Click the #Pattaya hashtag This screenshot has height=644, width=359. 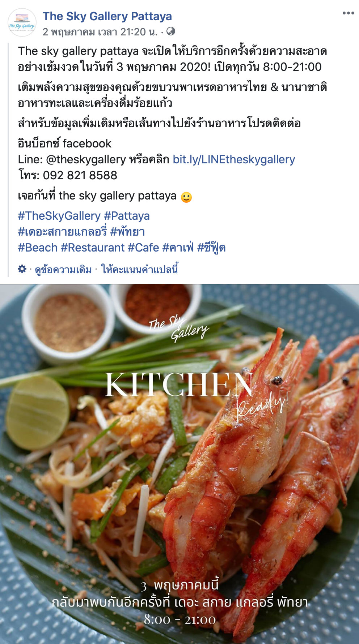[127, 216]
